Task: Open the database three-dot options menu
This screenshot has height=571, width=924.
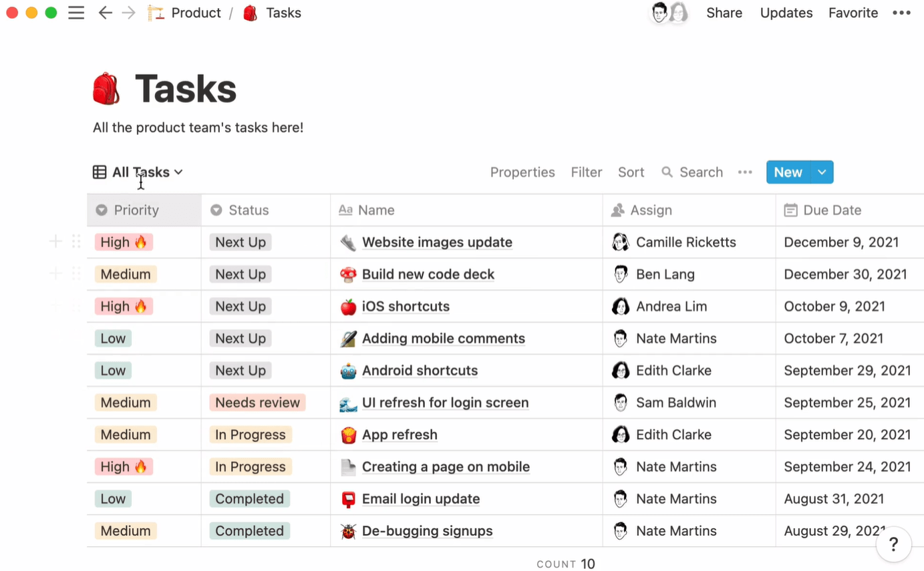Action: (745, 172)
